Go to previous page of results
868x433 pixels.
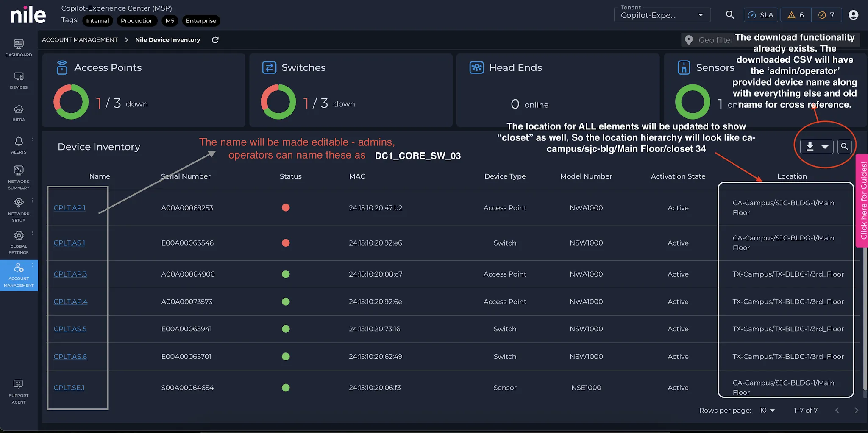click(837, 410)
